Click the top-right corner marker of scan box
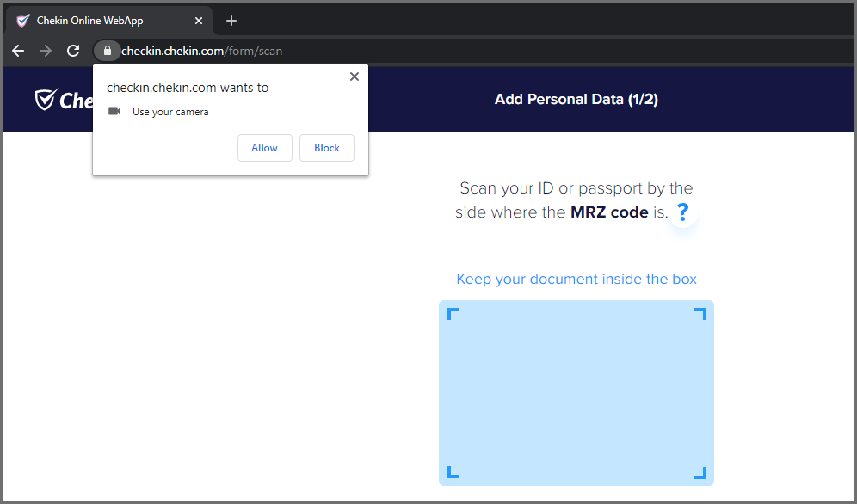 click(x=700, y=314)
